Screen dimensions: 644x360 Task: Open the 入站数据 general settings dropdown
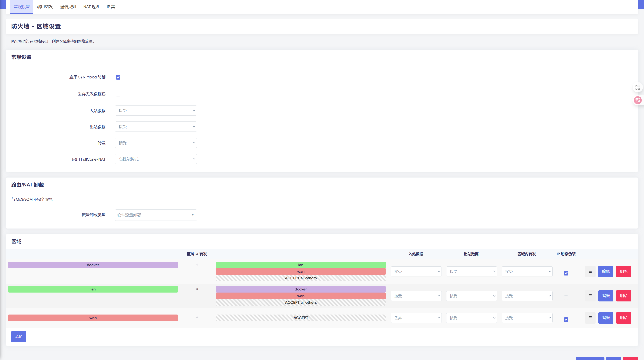point(156,111)
